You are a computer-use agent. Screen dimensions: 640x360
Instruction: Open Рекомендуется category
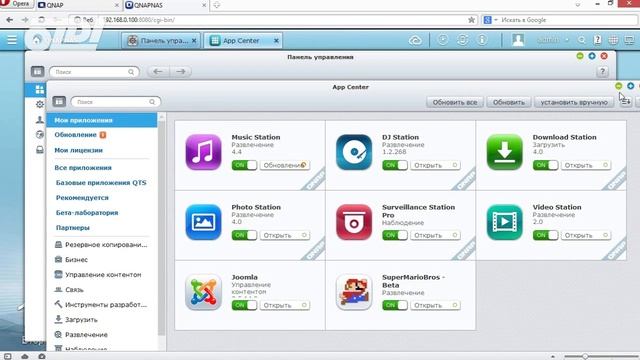(x=82, y=198)
